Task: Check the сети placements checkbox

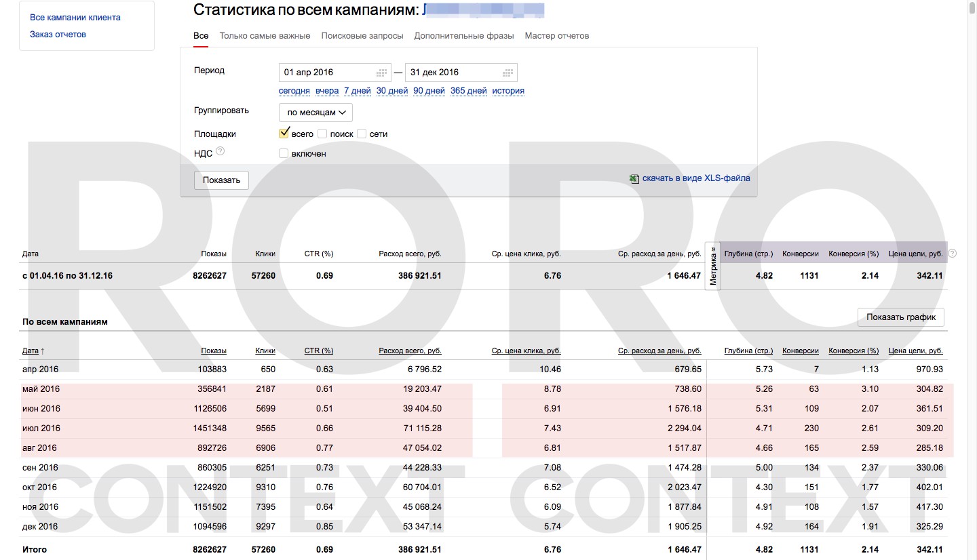Action: [362, 134]
